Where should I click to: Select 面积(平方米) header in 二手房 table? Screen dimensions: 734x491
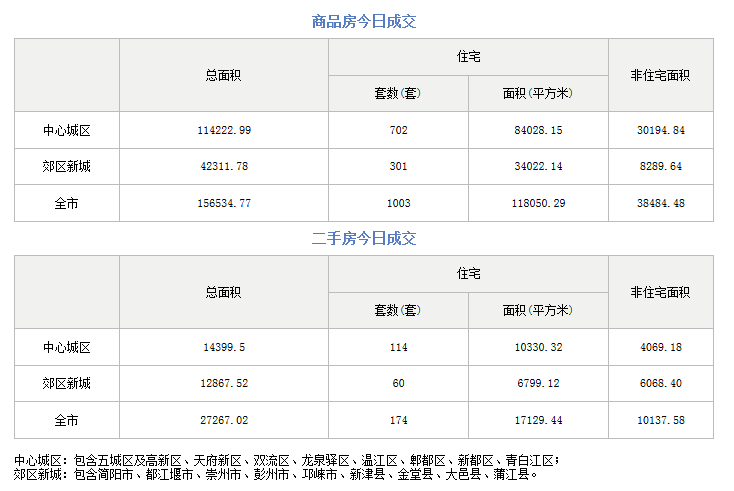(538, 310)
